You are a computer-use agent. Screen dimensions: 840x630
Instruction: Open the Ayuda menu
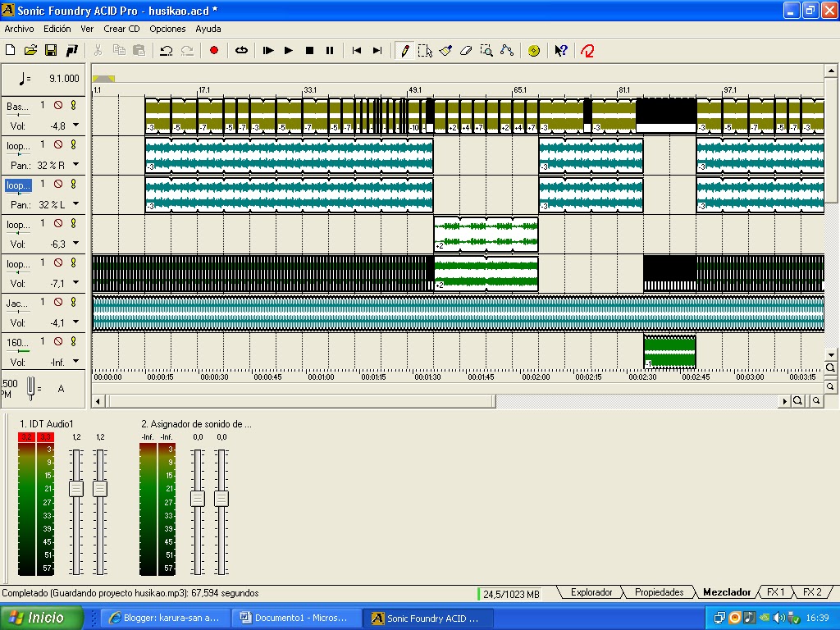tap(208, 29)
